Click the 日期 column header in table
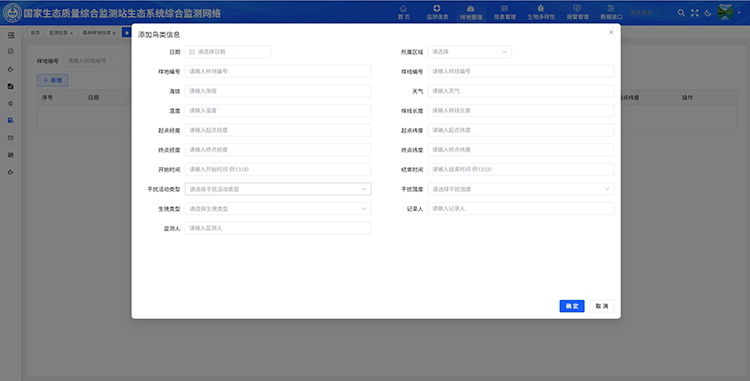This screenshot has width=750, height=381. point(93,98)
